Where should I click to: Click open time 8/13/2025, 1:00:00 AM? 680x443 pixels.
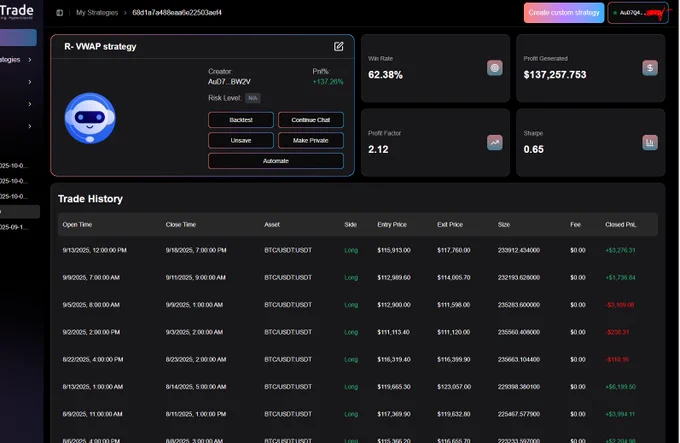[93, 387]
